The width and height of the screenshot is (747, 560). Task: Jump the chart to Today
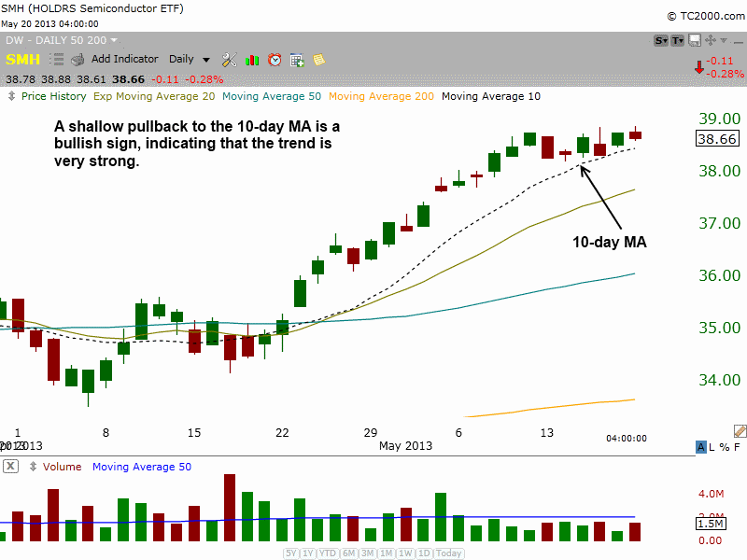pyautogui.click(x=449, y=553)
